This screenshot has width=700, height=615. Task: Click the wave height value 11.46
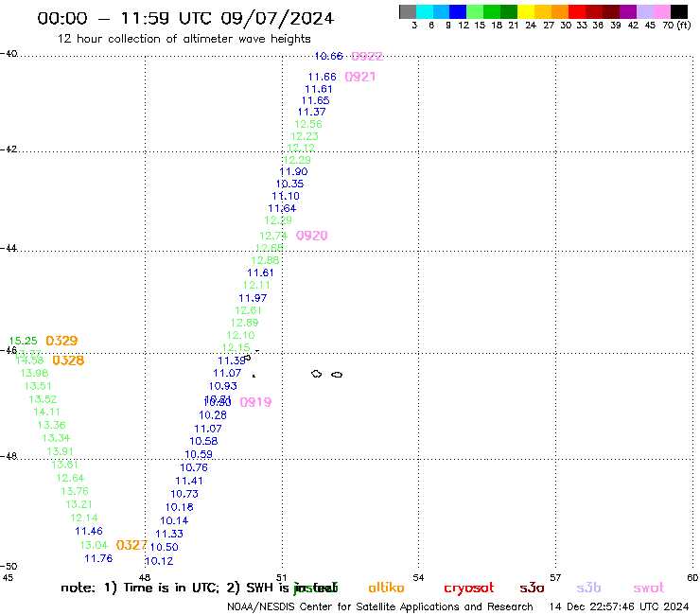(89, 531)
